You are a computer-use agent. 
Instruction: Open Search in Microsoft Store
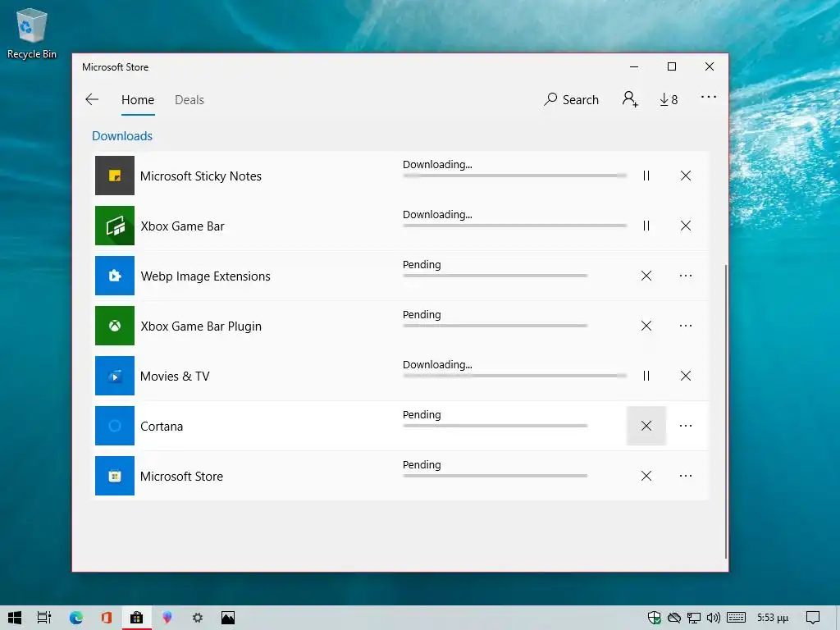point(571,99)
